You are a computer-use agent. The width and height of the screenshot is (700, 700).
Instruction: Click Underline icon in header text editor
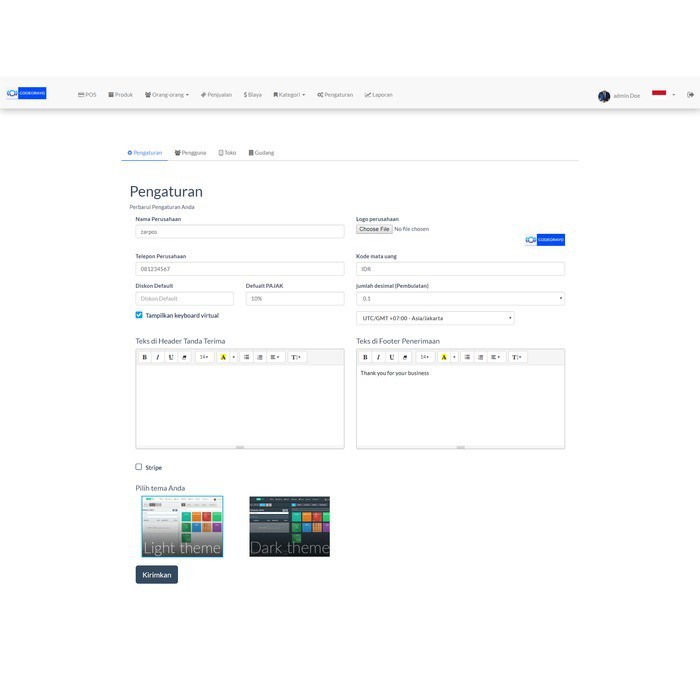[x=171, y=357]
